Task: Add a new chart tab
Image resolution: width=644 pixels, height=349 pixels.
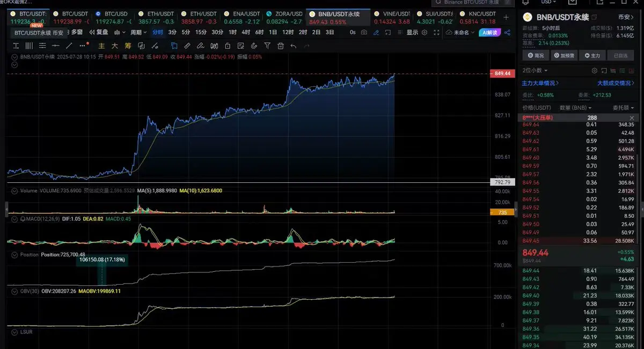Action: 506,17
